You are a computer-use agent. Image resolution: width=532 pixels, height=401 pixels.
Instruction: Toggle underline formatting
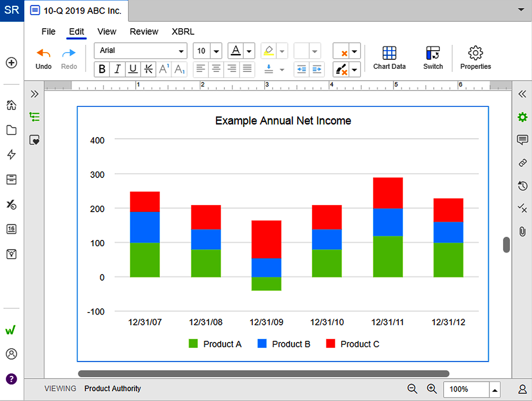click(133, 69)
